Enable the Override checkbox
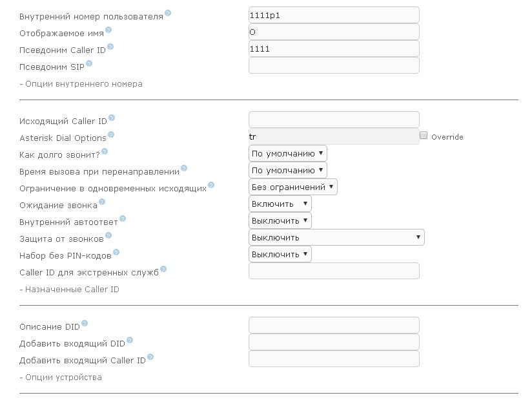 pos(424,136)
